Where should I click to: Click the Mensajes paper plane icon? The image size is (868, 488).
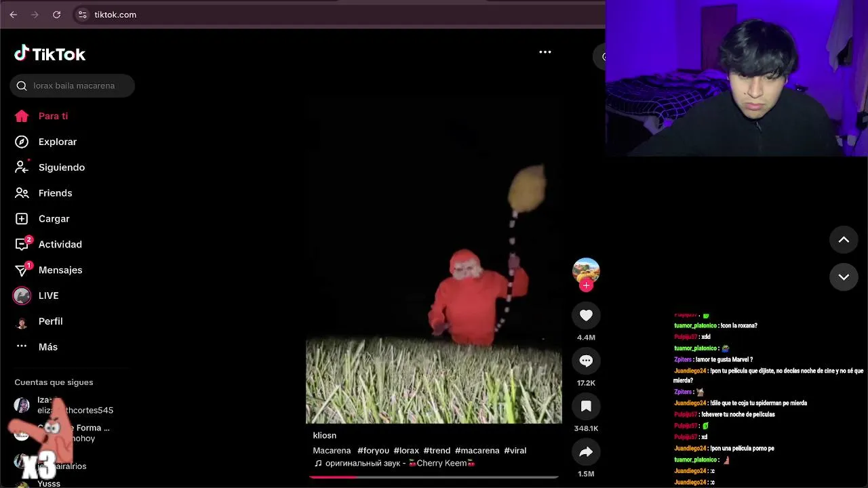(x=22, y=270)
